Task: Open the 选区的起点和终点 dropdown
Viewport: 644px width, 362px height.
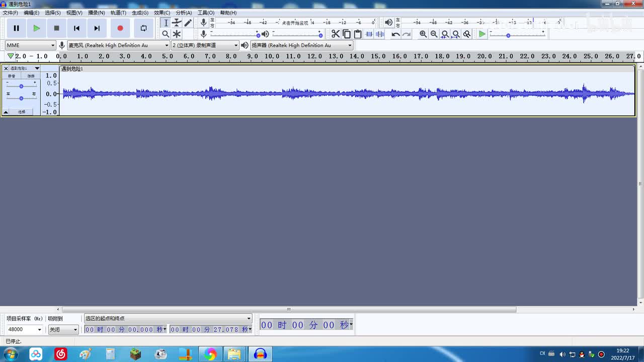Action: coord(168,318)
